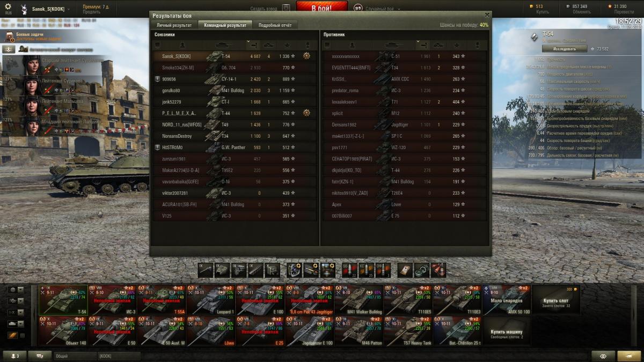The height and width of the screenshot is (362, 644).
Task: Sort enemy team by damage column icon
Action: tap(425, 46)
